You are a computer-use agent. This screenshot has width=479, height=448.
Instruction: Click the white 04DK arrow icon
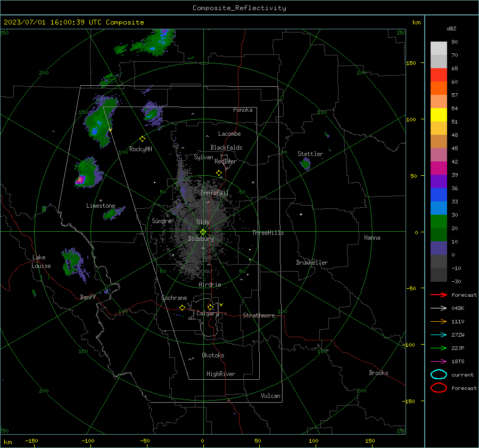[439, 308]
